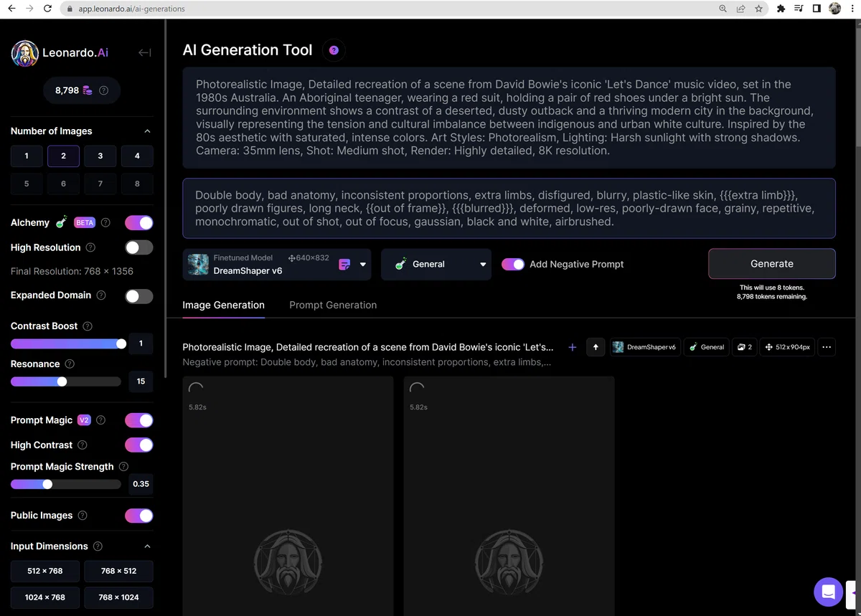Toggle the Prompt Magic switch
Image resolution: width=861 pixels, height=616 pixels.
coord(139,420)
